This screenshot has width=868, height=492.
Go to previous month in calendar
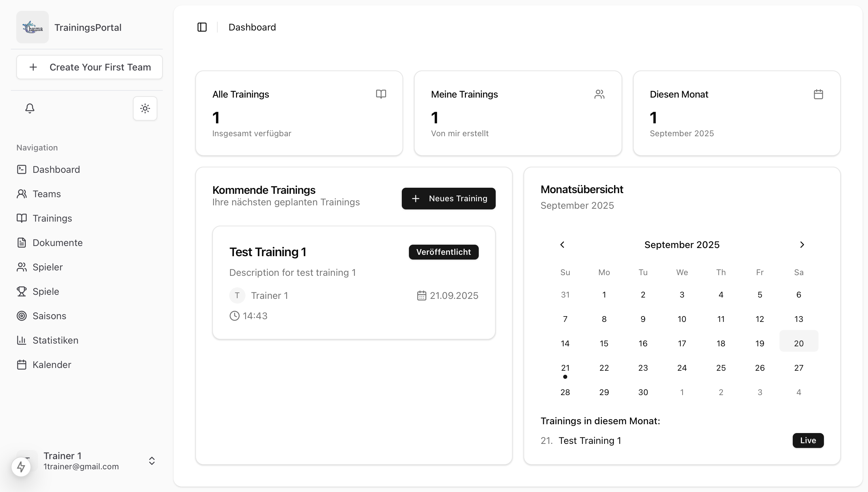pyautogui.click(x=562, y=245)
